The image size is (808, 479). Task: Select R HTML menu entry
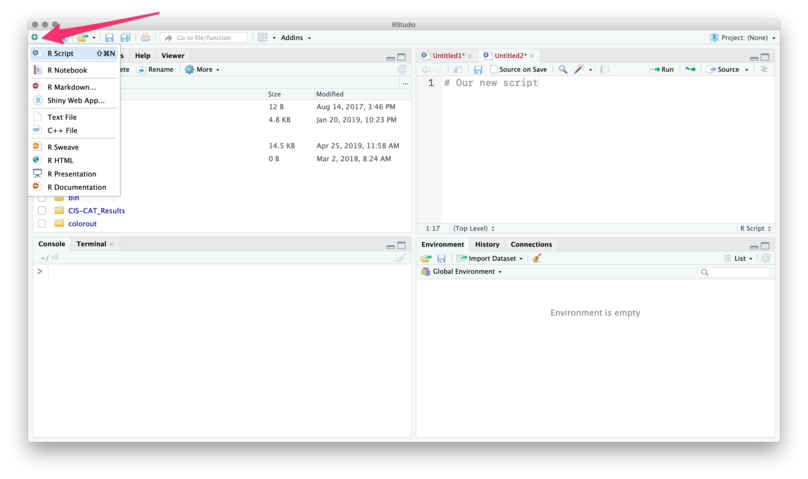point(74,160)
